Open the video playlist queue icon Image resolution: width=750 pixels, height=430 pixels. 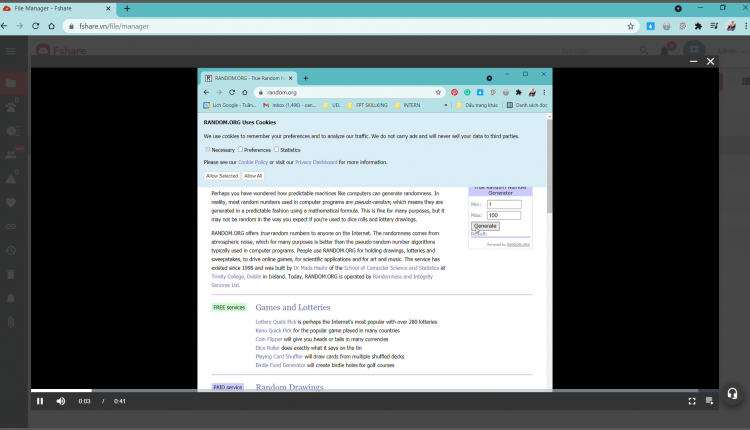click(x=709, y=401)
